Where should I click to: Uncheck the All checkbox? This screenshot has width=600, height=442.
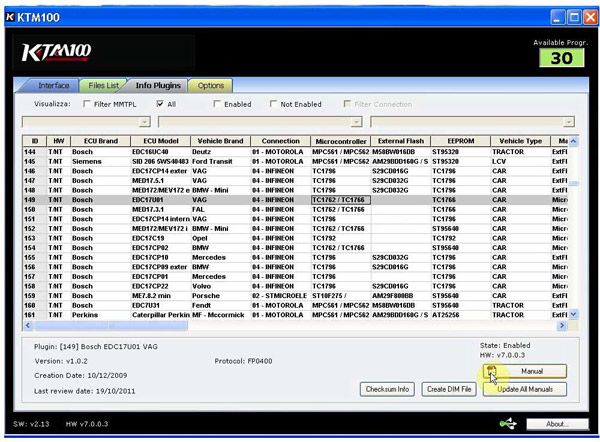click(x=160, y=104)
